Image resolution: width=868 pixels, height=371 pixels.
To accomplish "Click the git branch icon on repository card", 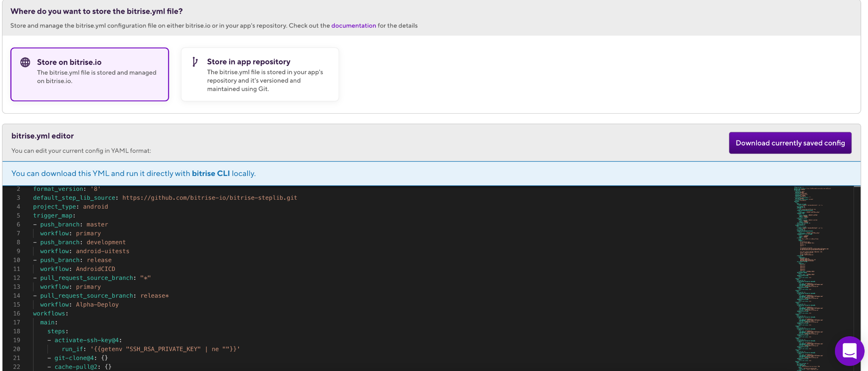I will click(195, 62).
